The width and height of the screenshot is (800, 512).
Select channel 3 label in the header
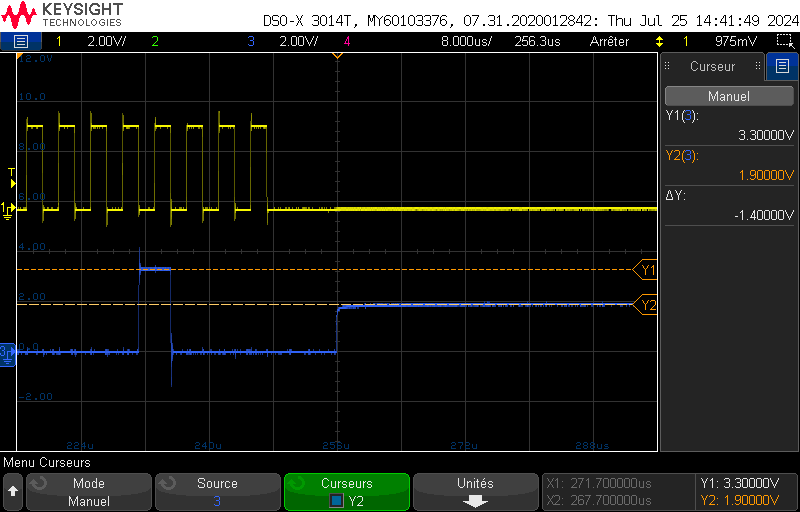(x=251, y=42)
